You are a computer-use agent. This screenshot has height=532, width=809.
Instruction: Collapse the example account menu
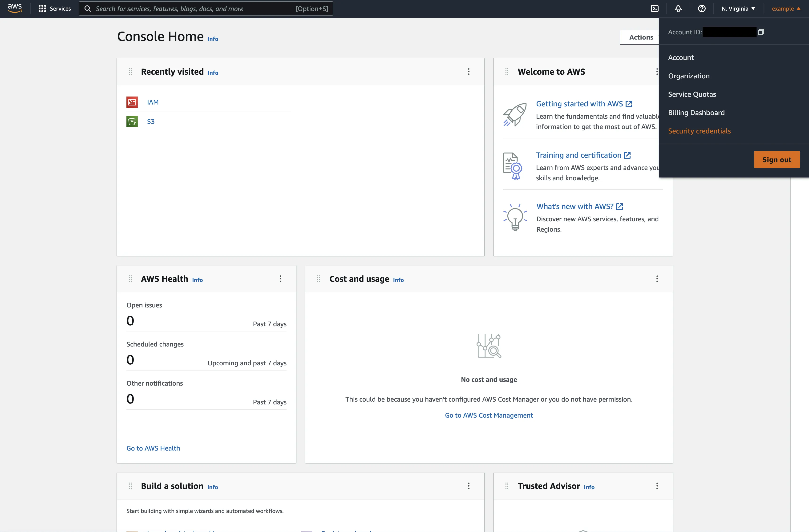pyautogui.click(x=785, y=8)
